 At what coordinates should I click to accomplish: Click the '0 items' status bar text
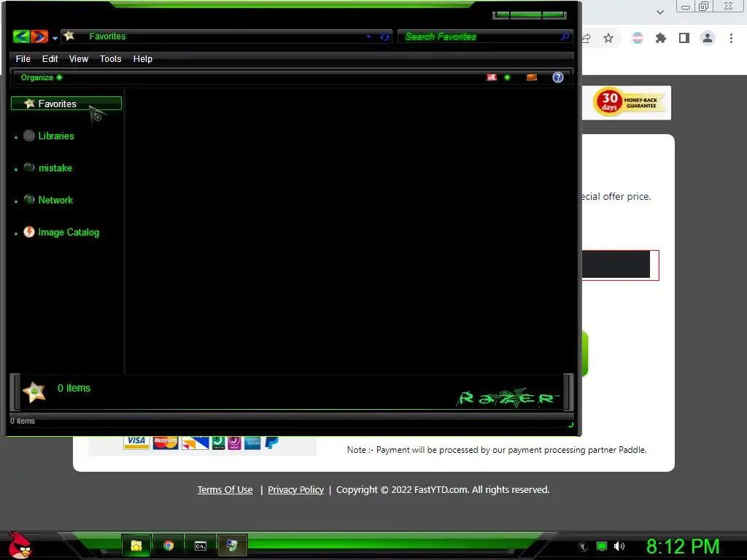[x=23, y=421]
